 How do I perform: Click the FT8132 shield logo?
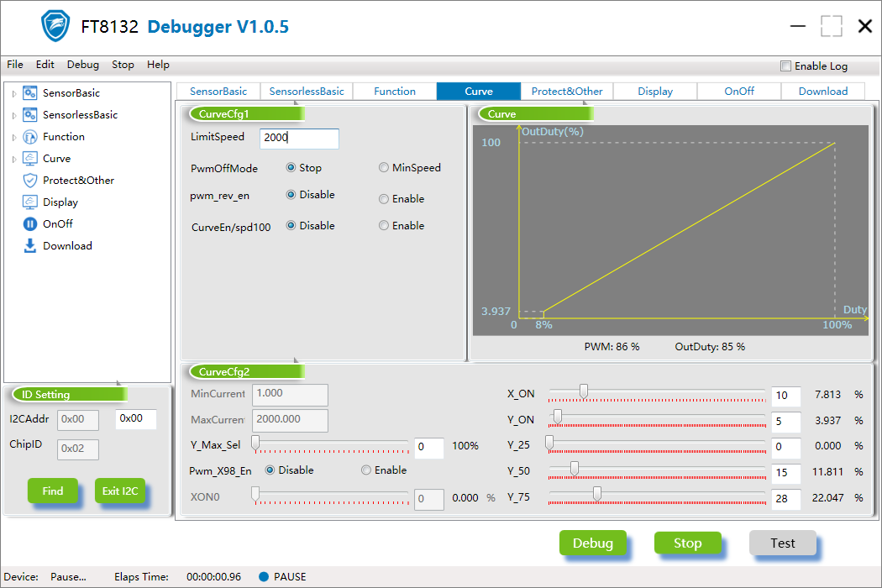tap(55, 26)
